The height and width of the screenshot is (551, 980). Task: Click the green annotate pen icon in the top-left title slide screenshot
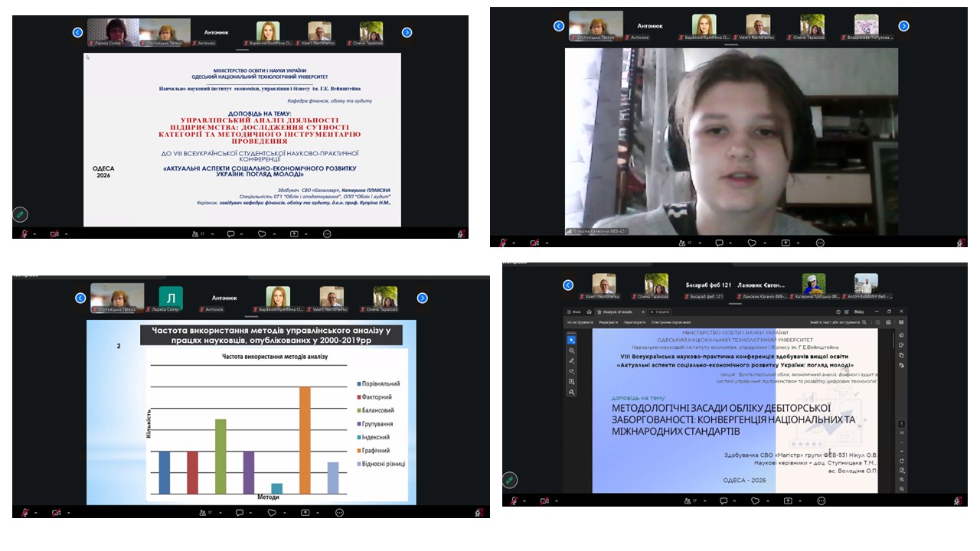tap(21, 214)
